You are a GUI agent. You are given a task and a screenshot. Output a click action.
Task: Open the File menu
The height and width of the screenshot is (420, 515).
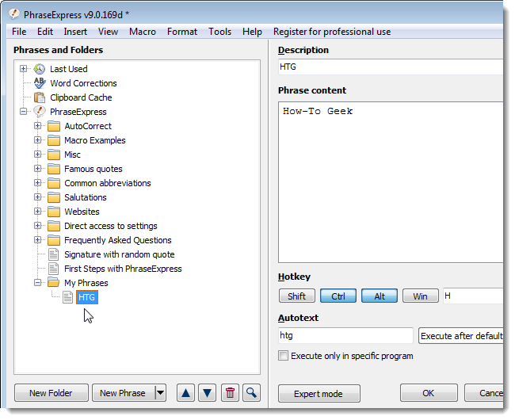coord(19,32)
